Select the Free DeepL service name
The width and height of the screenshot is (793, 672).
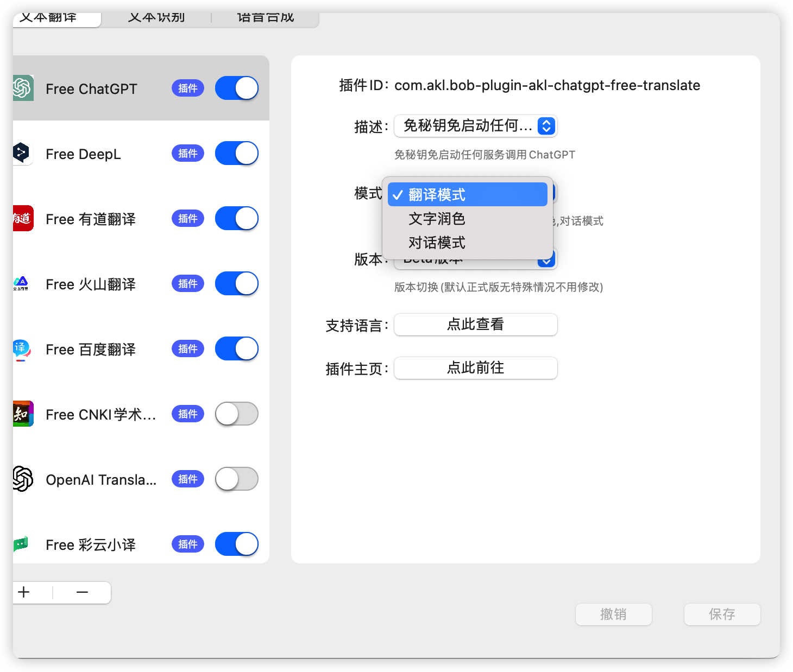[x=83, y=154]
